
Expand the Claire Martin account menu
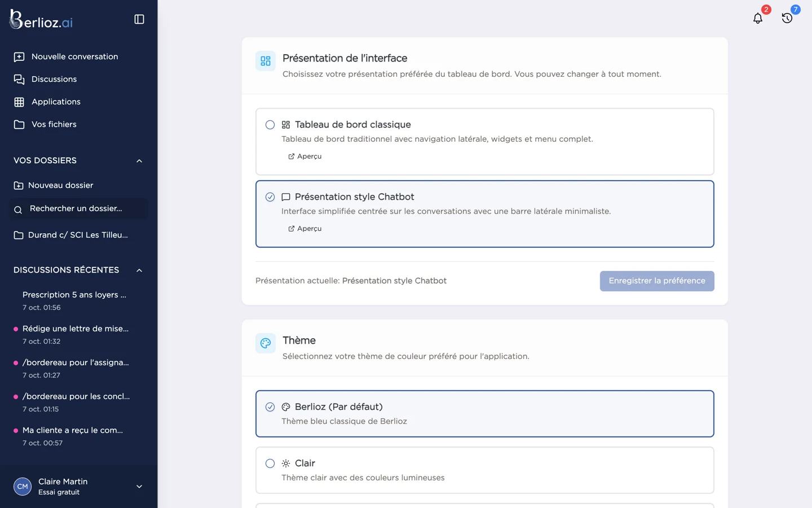[x=139, y=487]
